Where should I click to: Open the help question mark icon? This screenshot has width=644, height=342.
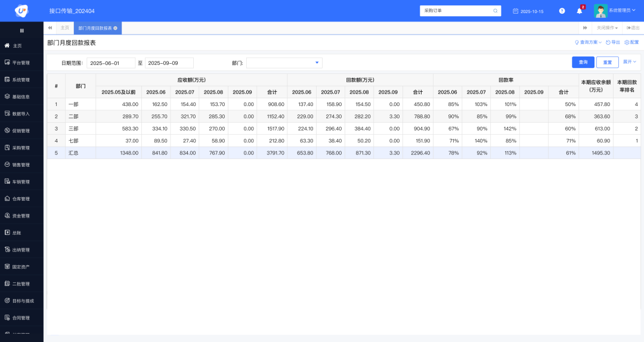(562, 11)
